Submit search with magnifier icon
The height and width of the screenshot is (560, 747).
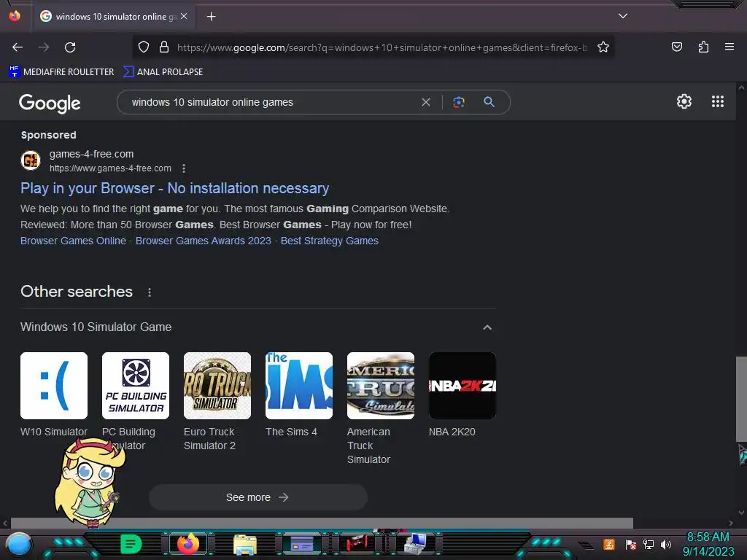tap(489, 101)
